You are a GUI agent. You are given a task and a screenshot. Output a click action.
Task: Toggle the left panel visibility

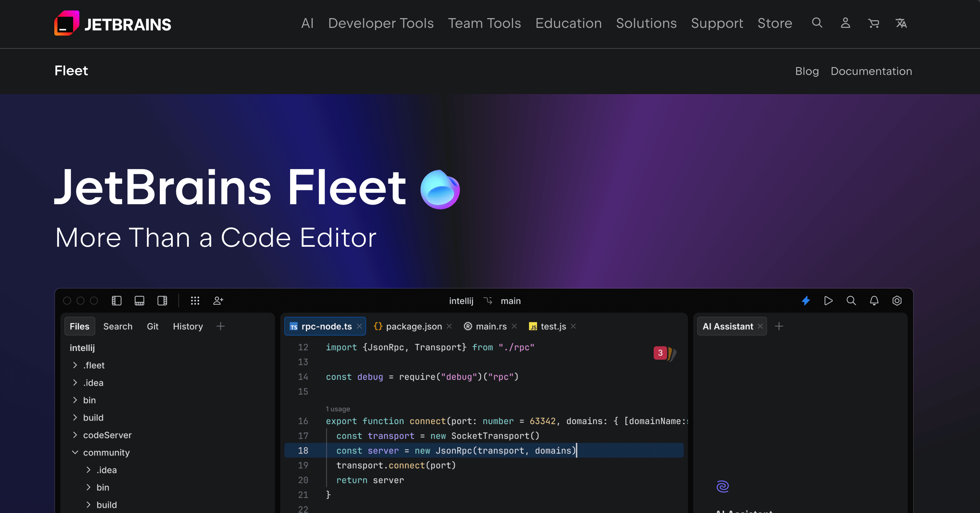point(117,301)
